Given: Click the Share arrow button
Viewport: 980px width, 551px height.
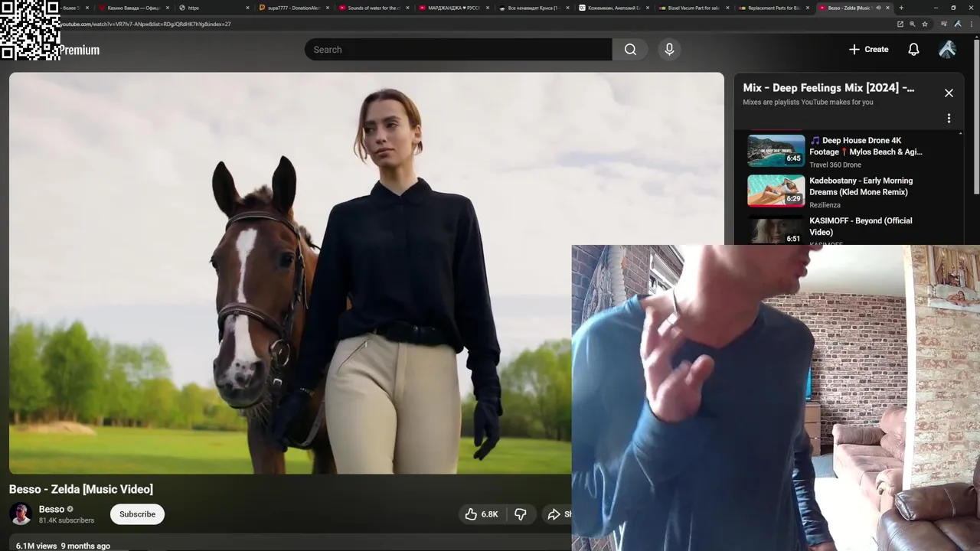Looking at the screenshot, I should tap(557, 514).
